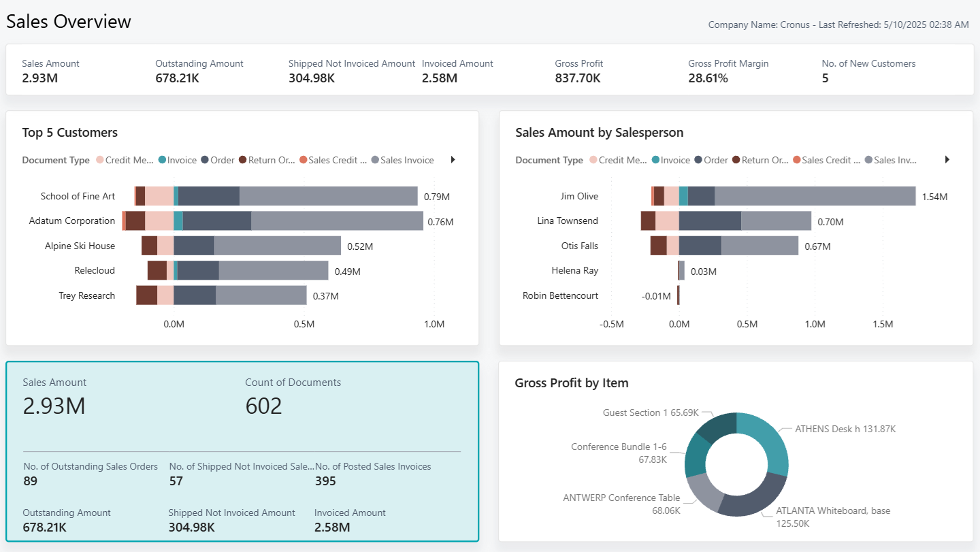This screenshot has height=552, width=980.
Task: Toggle Invoice legend in Top 5 Customers
Action: click(x=177, y=161)
